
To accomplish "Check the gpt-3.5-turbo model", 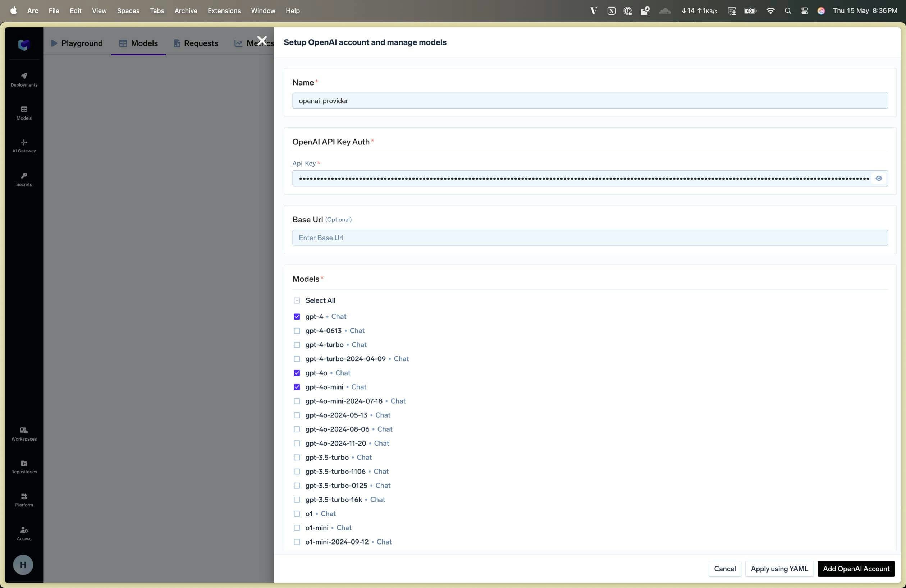I will pos(297,458).
